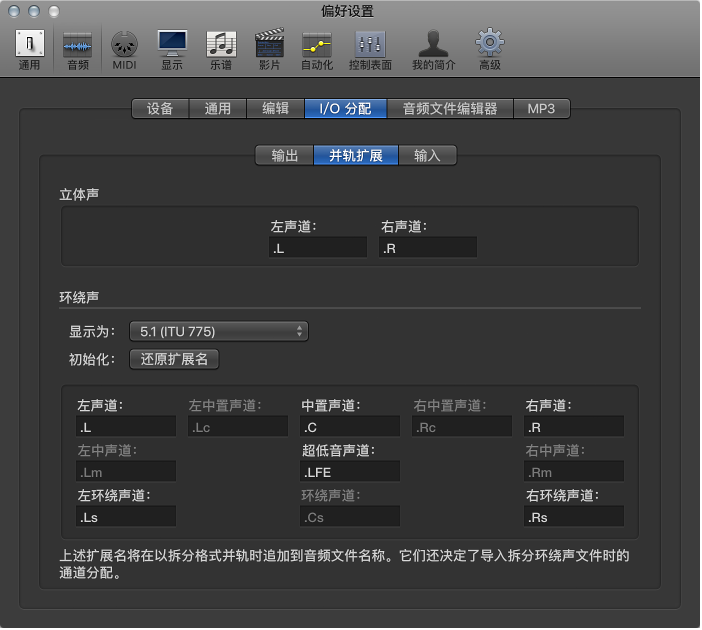Image resolution: width=702 pixels, height=630 pixels.
Task: Click the explanatory note about split-format bounce extensions
Action: [344, 565]
